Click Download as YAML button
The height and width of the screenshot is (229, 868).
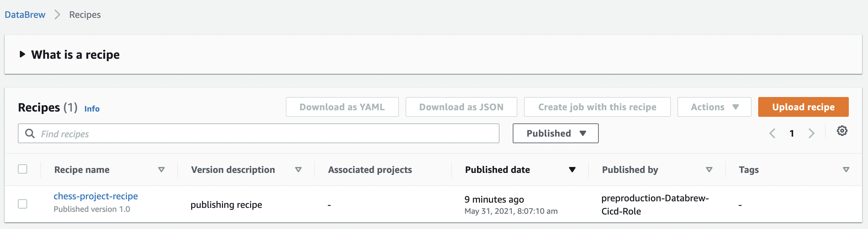coord(342,107)
